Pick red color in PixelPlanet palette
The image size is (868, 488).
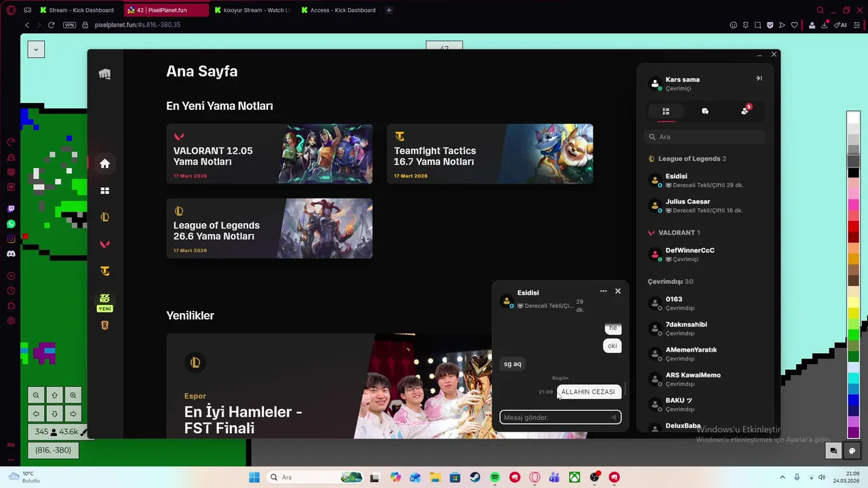[x=853, y=226]
